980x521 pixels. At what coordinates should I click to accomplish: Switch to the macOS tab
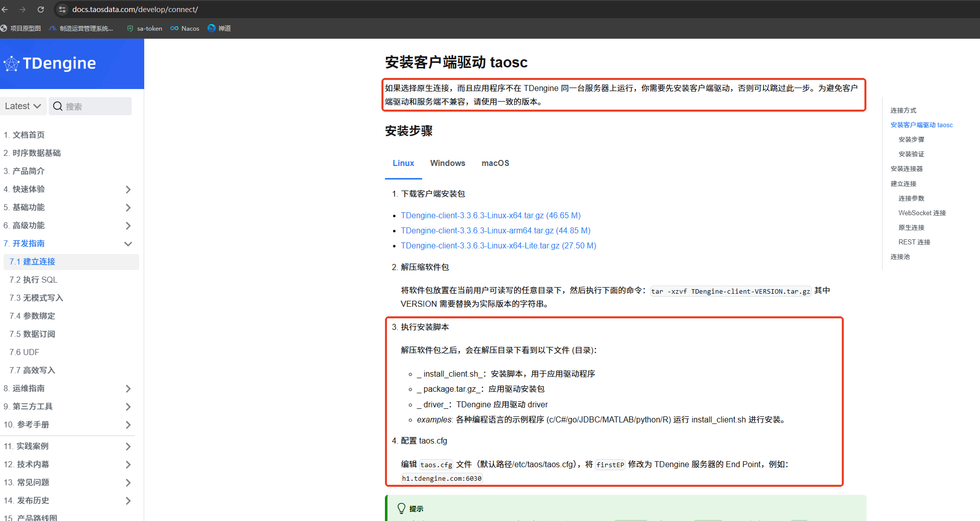(x=495, y=163)
